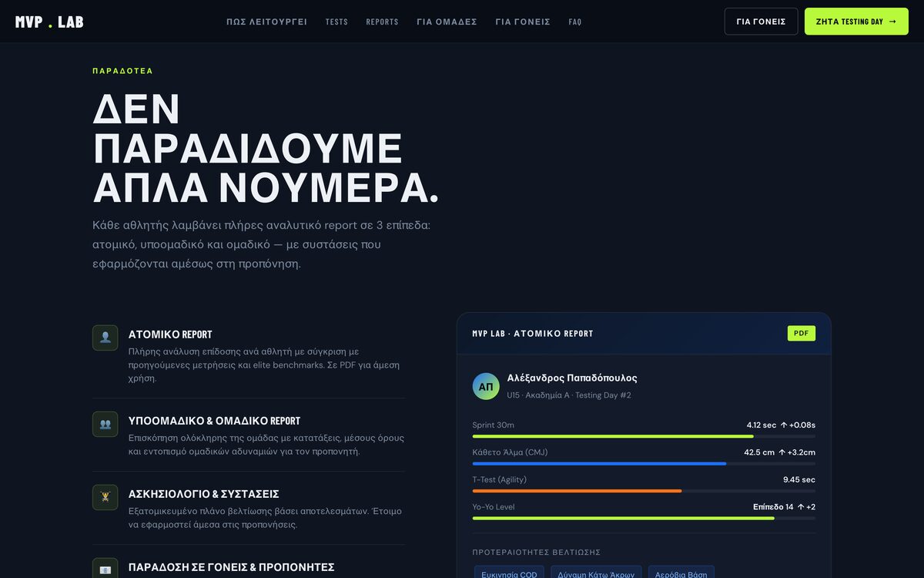Click the T-Test (Agility) label

coord(500,479)
